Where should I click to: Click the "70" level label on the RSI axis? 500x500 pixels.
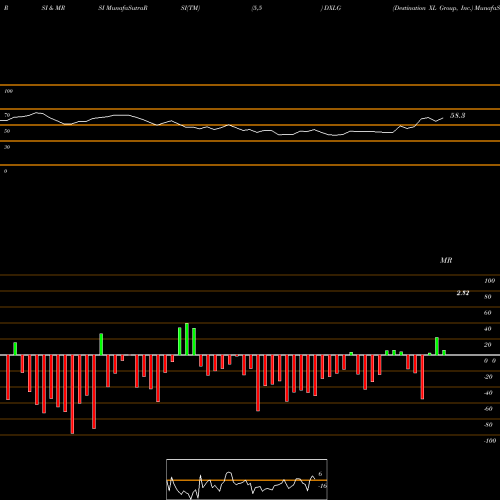coord(7,115)
